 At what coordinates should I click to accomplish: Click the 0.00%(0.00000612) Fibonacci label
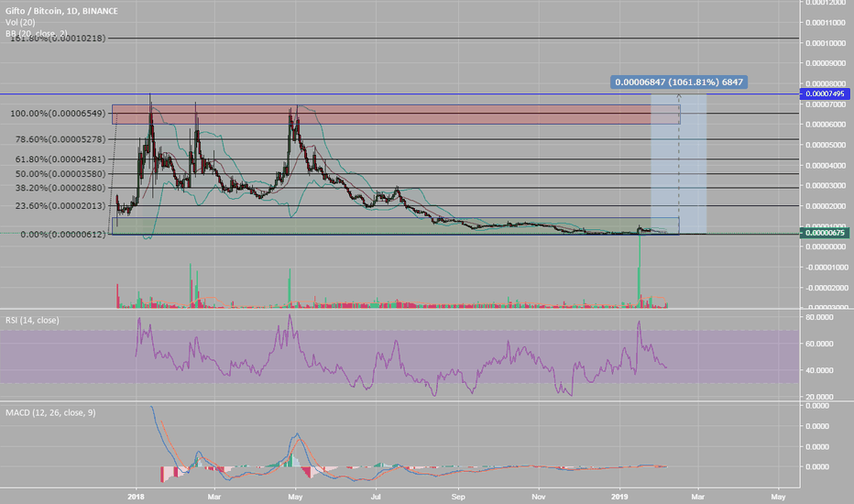point(63,235)
